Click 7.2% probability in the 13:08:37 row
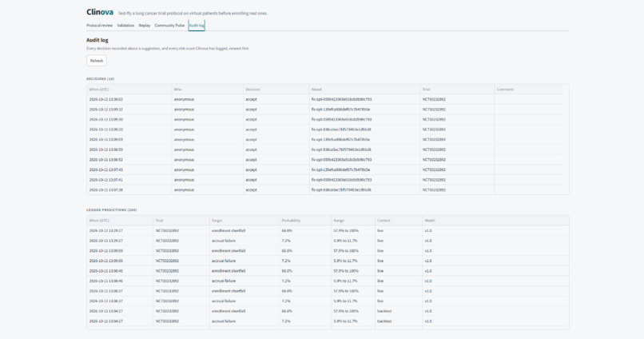The height and width of the screenshot is (339, 644). click(x=286, y=301)
